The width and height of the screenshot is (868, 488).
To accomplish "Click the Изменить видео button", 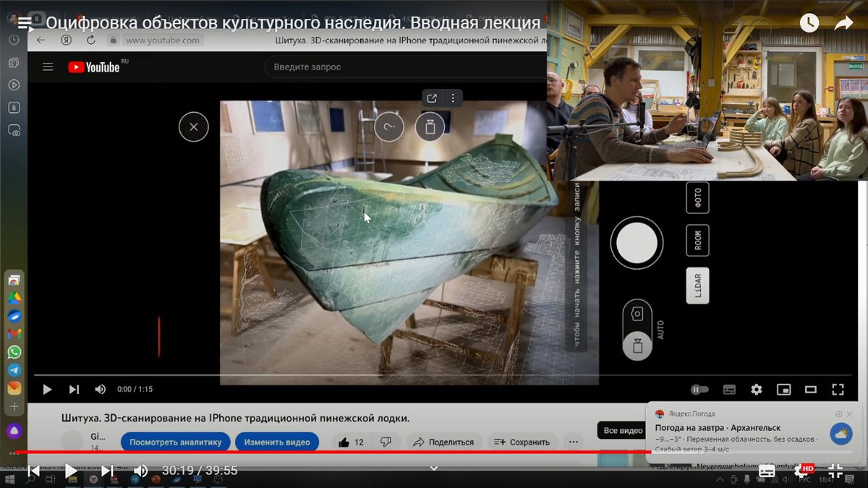I will point(276,442).
